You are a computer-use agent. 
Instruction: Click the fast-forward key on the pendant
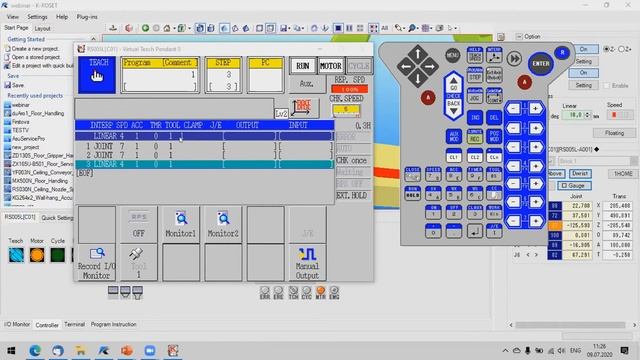coord(514,59)
